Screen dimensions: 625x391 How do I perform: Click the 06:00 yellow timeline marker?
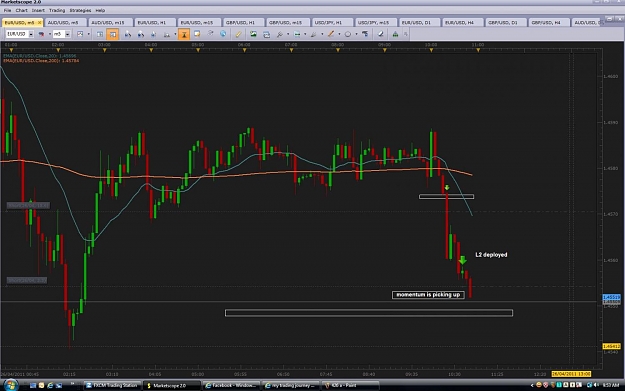pos(244,50)
